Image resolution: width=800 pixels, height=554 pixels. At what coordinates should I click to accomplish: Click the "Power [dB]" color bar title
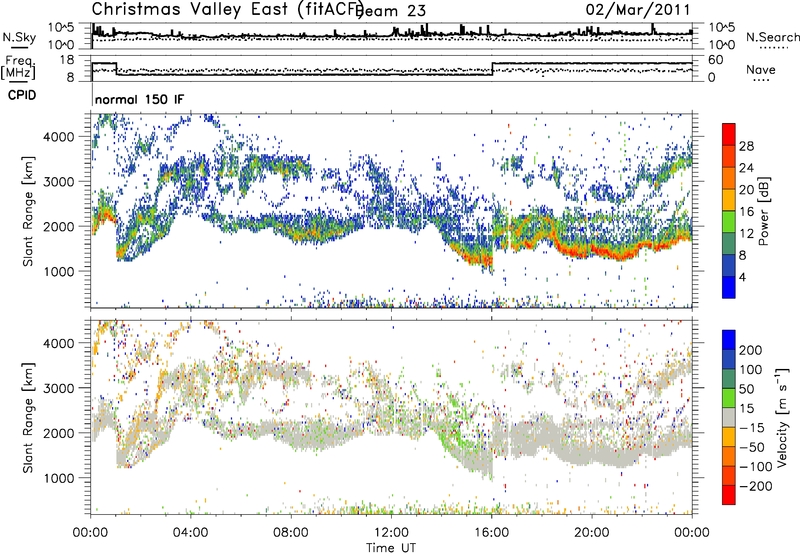[763, 211]
